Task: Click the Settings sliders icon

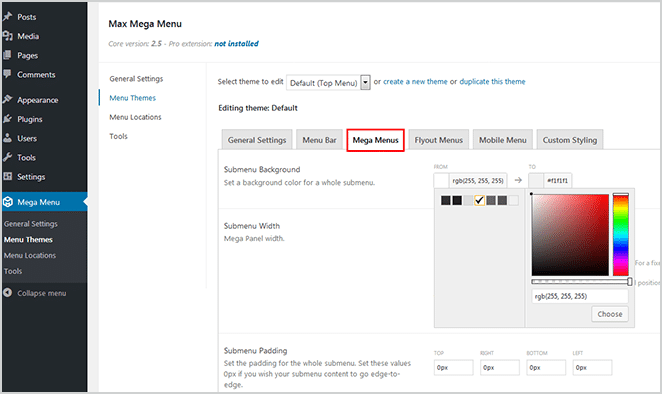Action: click(x=8, y=176)
